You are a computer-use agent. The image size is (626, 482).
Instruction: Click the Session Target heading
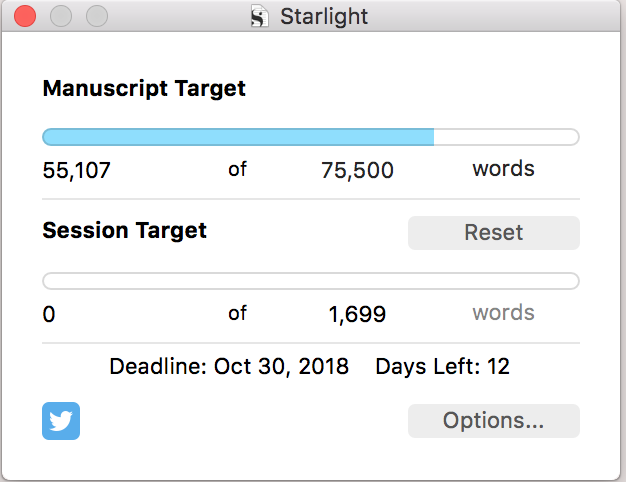tap(124, 231)
